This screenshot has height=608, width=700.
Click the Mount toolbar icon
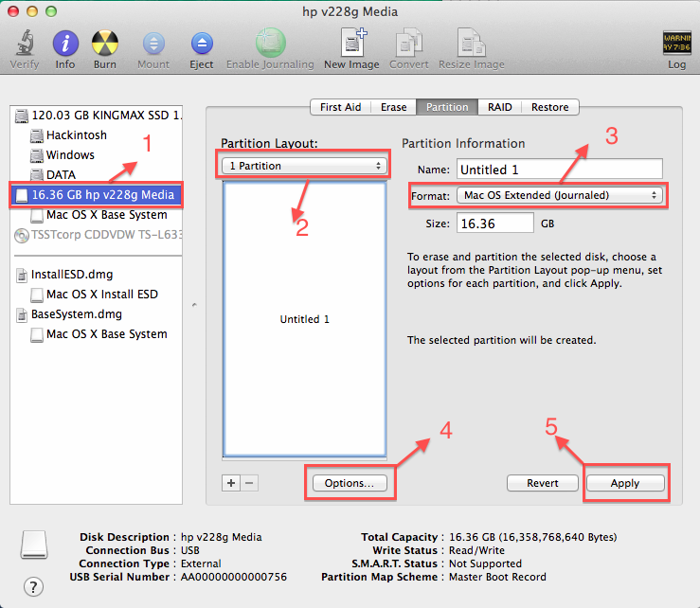click(153, 44)
